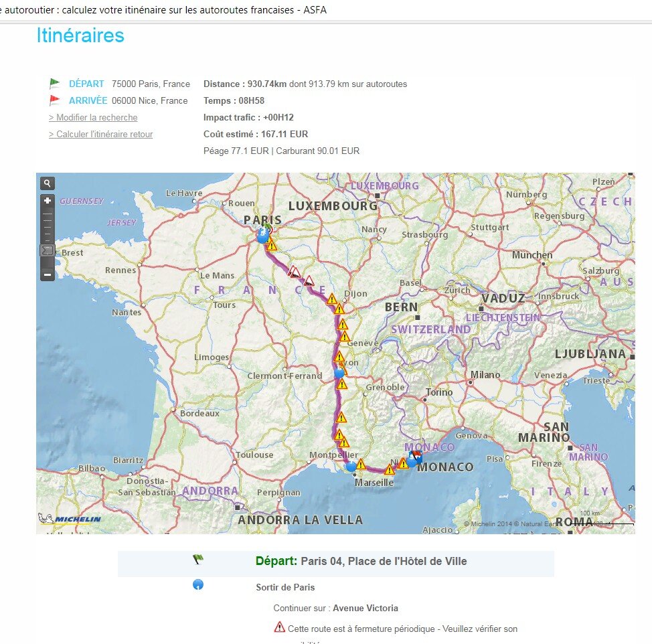Open the warning triangle immediately left of Genève label
This screenshot has width=652, height=644.
tap(345, 336)
